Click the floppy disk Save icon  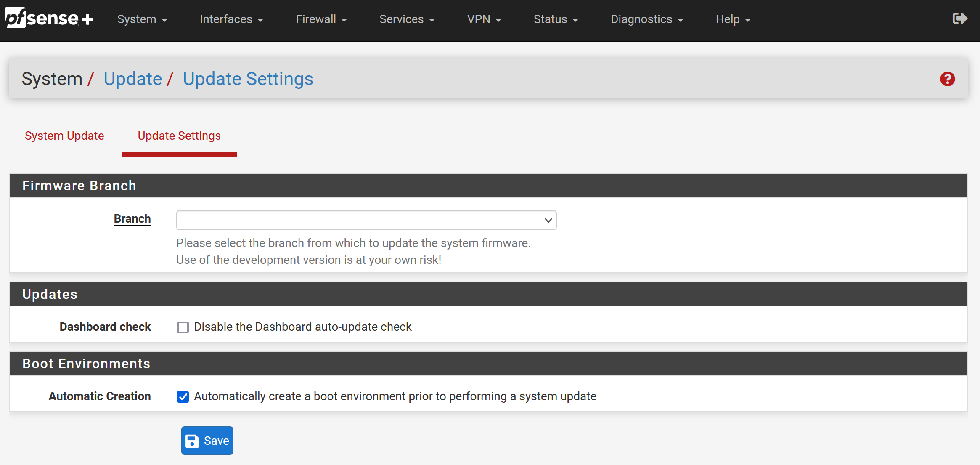[x=192, y=441]
